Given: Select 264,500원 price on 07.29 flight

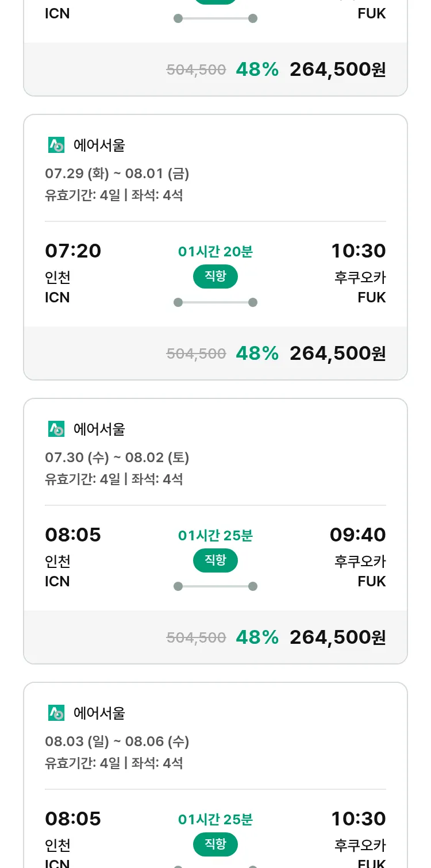Looking at the screenshot, I should point(337,353).
